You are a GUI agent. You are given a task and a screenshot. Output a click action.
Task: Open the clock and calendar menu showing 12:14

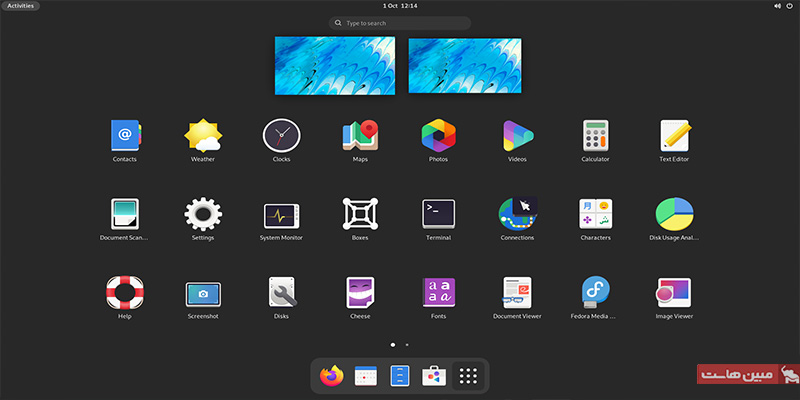399,6
